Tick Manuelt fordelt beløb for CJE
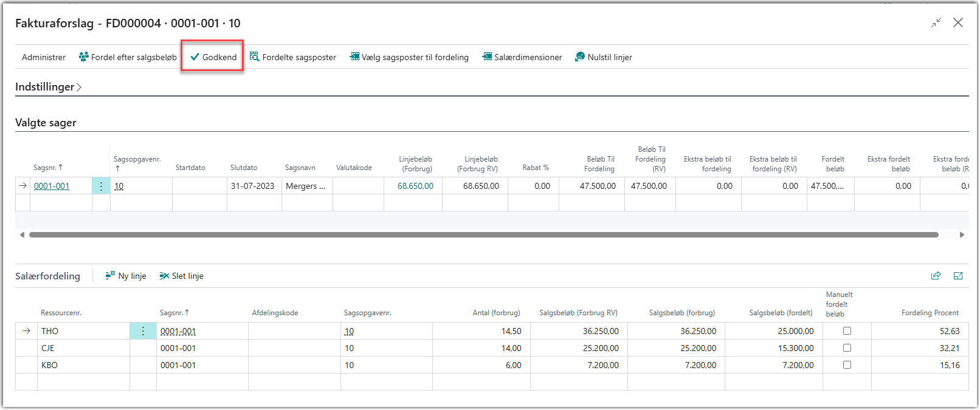The height and width of the screenshot is (410, 980). (x=847, y=348)
